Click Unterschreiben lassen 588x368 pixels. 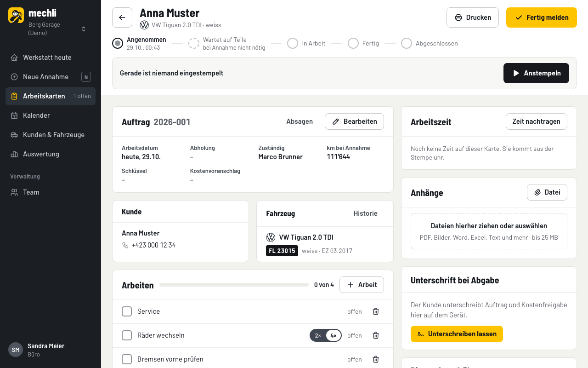[x=457, y=334]
